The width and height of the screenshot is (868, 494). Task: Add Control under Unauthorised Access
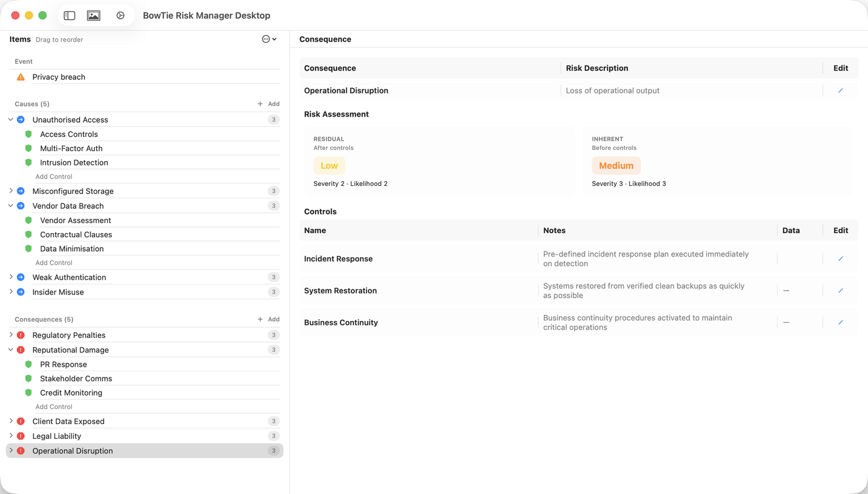pyautogui.click(x=54, y=177)
